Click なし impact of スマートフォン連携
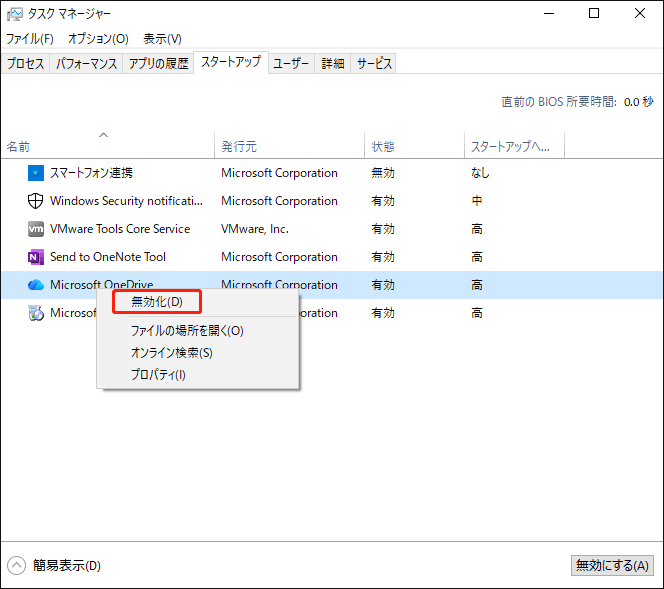664x589 pixels. tap(480, 173)
